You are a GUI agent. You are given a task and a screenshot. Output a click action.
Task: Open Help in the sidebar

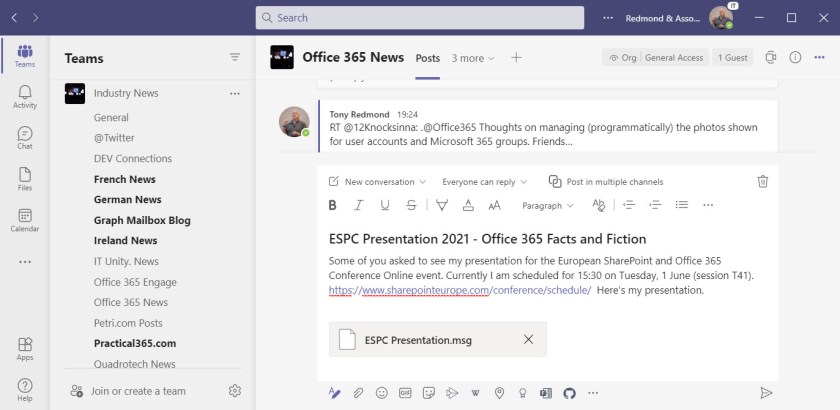[x=25, y=390]
